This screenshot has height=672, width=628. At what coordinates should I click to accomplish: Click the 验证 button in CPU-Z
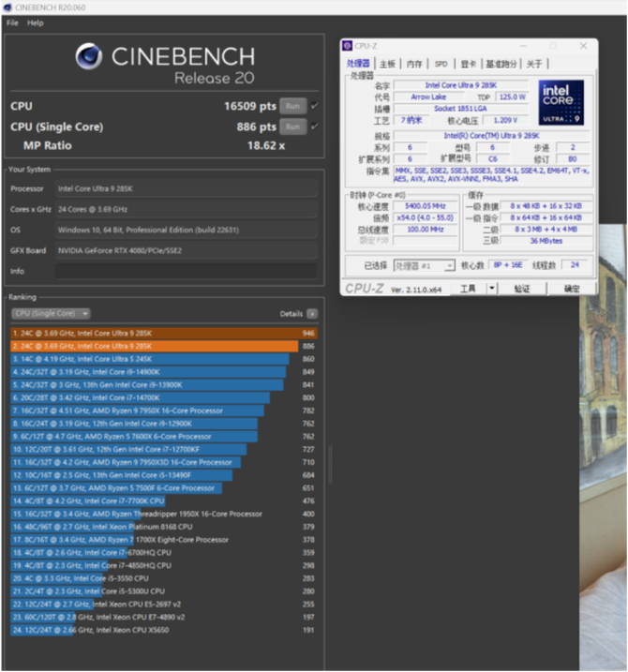[522, 289]
